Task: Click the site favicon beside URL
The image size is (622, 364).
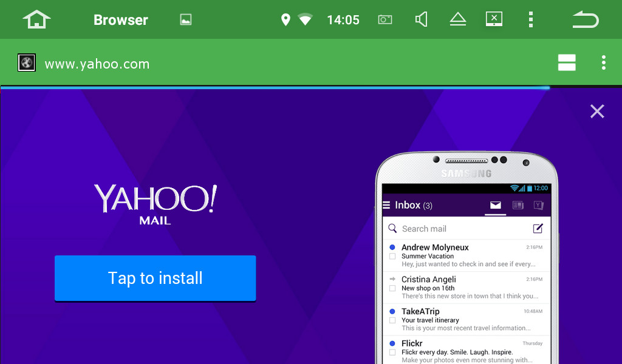Action: point(27,62)
